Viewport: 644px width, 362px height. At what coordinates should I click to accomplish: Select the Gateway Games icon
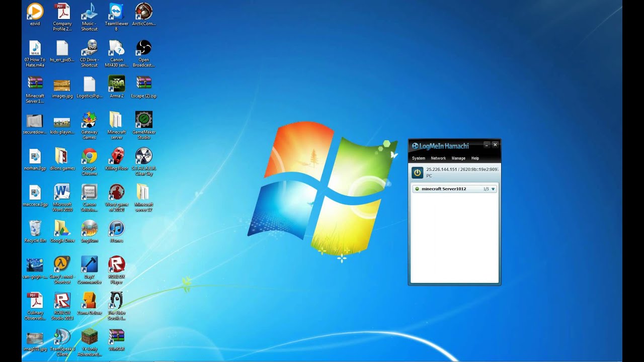(90, 120)
